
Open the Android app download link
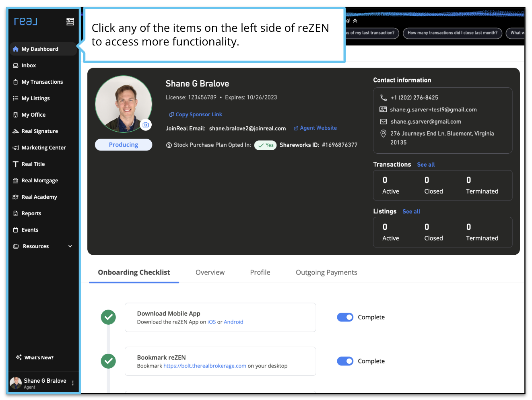tap(233, 322)
